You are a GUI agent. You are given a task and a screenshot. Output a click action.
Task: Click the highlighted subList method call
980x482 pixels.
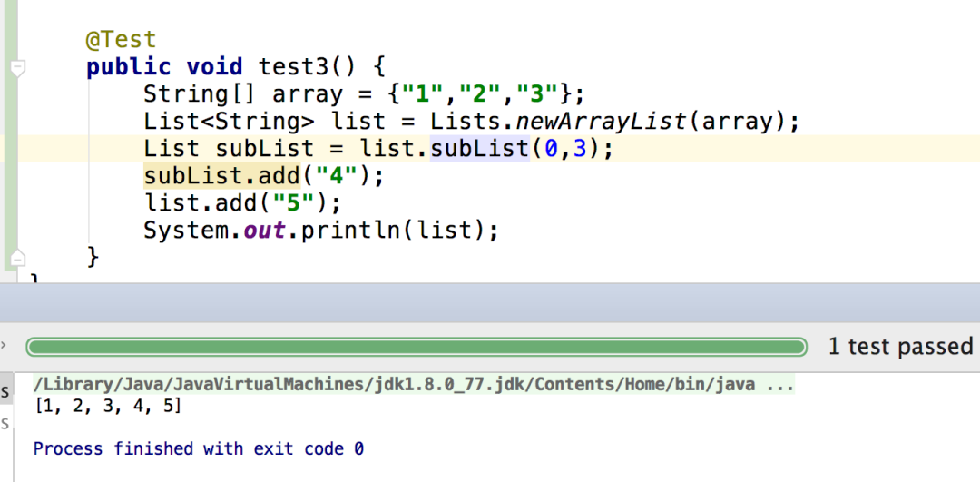point(479,149)
